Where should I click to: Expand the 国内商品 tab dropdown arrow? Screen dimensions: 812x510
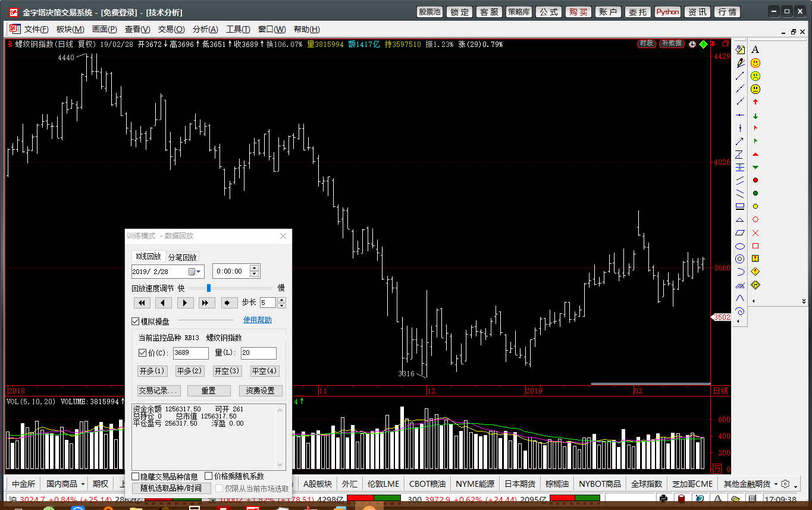pos(83,484)
